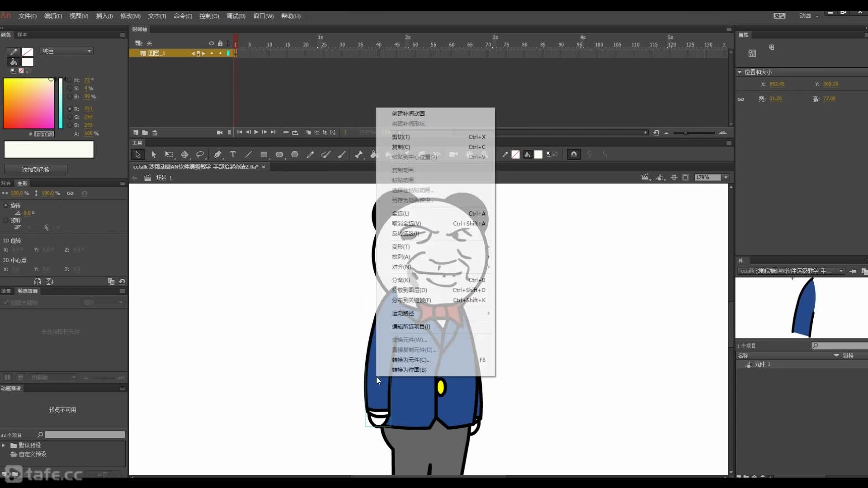The height and width of the screenshot is (488, 868).
Task: Click New Layer icon in timeline
Action: click(136, 133)
